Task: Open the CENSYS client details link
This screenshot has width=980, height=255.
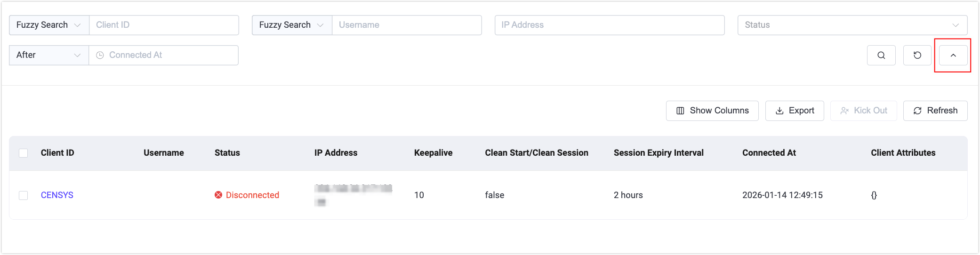Action: [57, 195]
